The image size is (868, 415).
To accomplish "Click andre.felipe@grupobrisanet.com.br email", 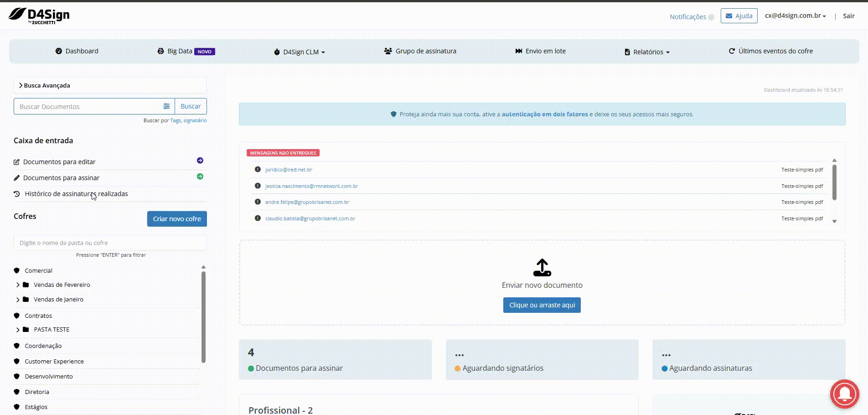I will pyautogui.click(x=307, y=202).
